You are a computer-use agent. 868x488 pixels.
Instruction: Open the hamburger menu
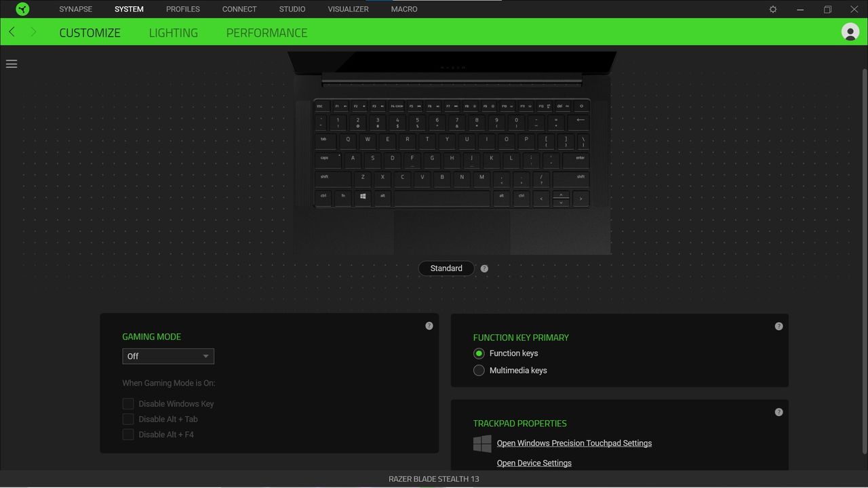click(x=12, y=64)
